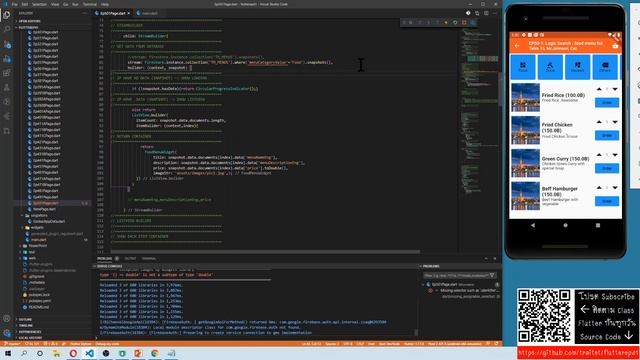This screenshot has height=360, width=640.
Task: Decrease Fried Rice quantity with down arrow
Action: 615,89
